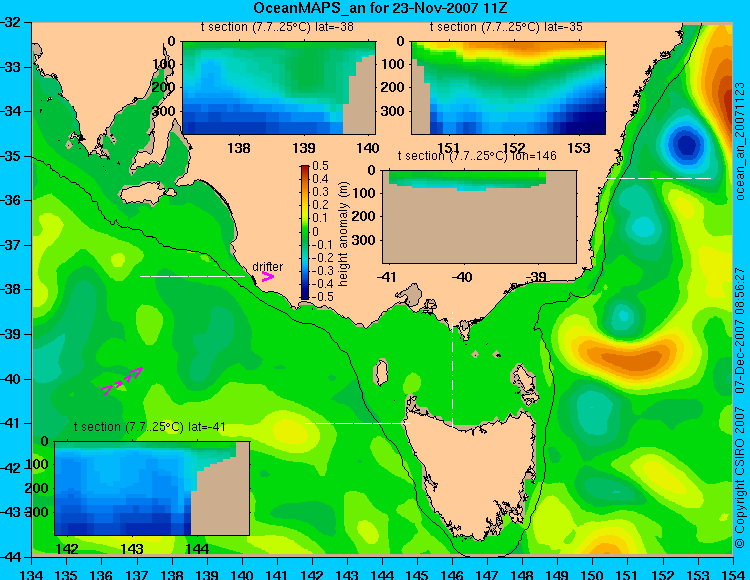Select the "-0.3" value on the color scale

point(322,270)
